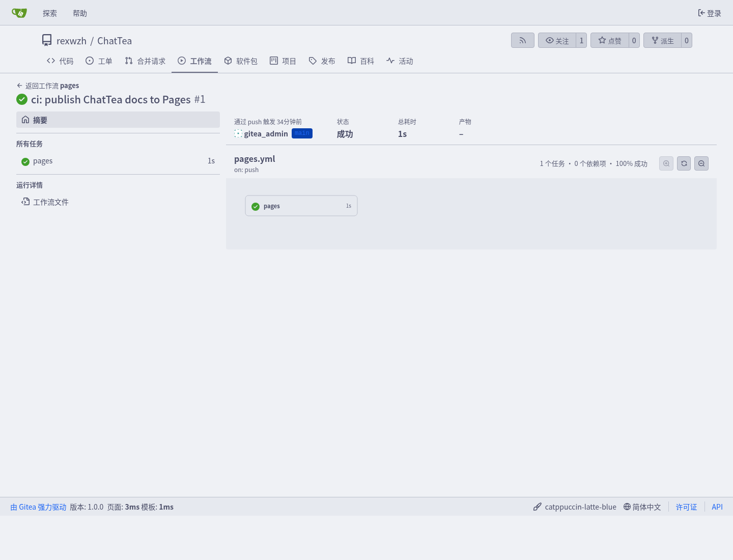Viewport: 733px width, 560px height.
Task: Zoom in the workflow graph
Action: pos(666,163)
